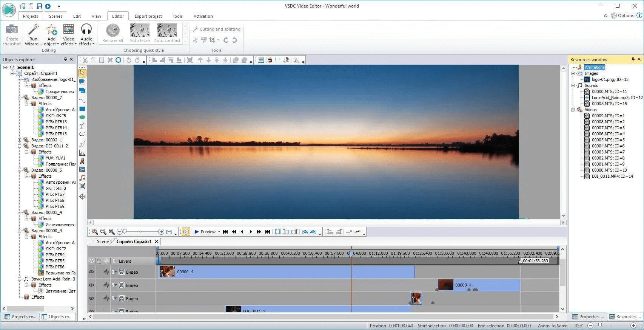This screenshot has height=330, width=644.
Task: Select the arrow pointer tool
Action: tap(82, 73)
